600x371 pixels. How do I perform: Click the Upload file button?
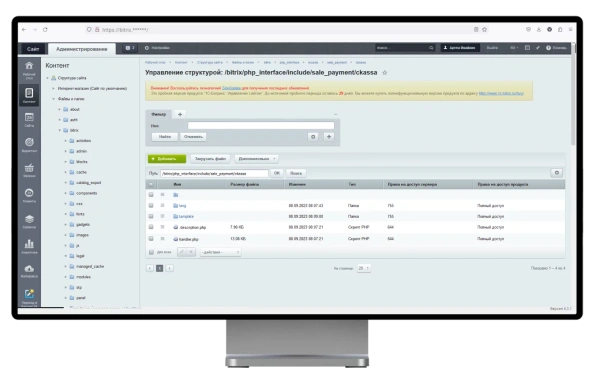click(x=210, y=159)
